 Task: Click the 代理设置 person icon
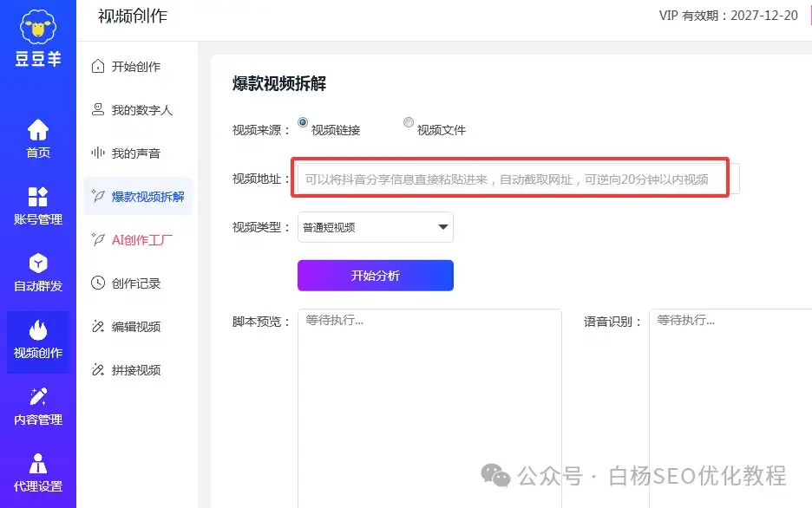click(38, 464)
